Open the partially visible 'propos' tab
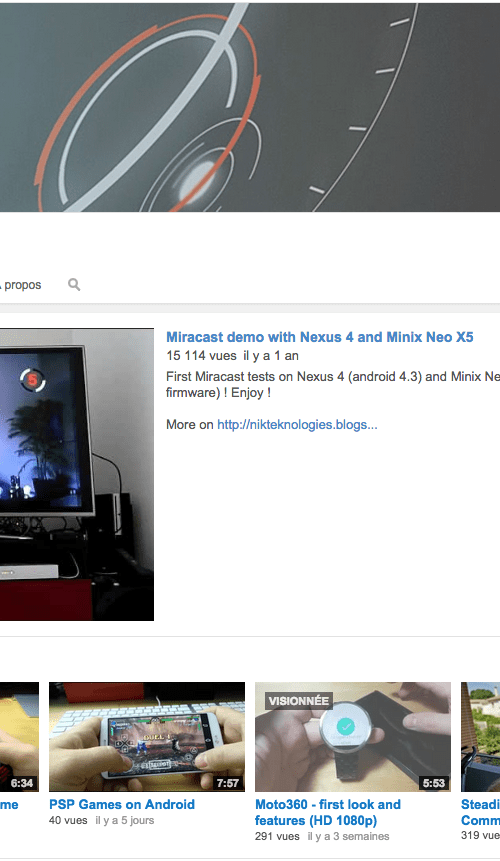Image resolution: width=500 pixels, height=861 pixels. click(x=21, y=285)
